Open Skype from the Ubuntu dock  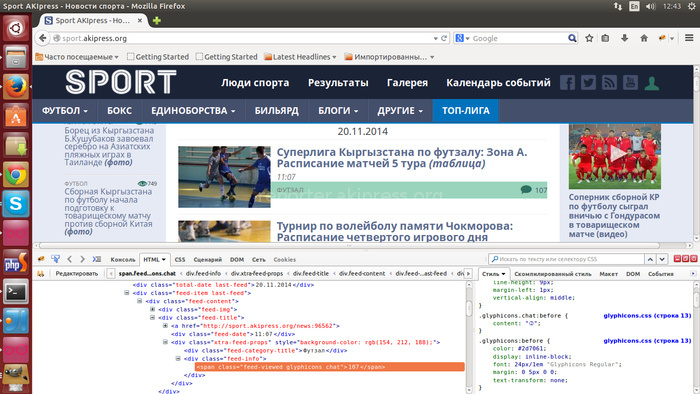(16, 204)
